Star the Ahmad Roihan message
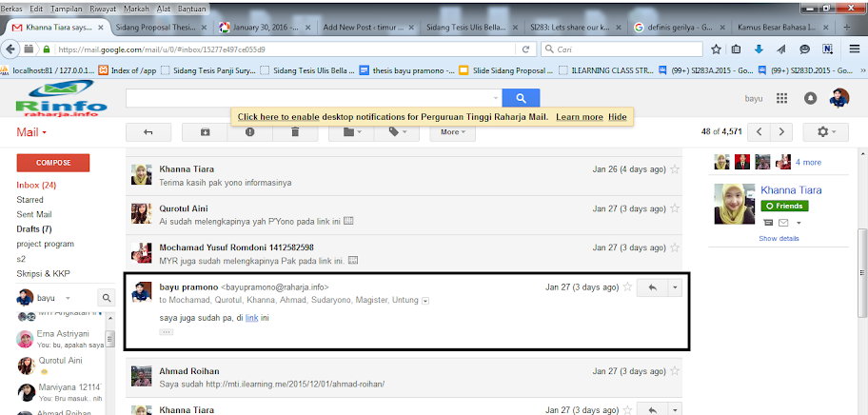This screenshot has width=868, height=415. pos(674,371)
